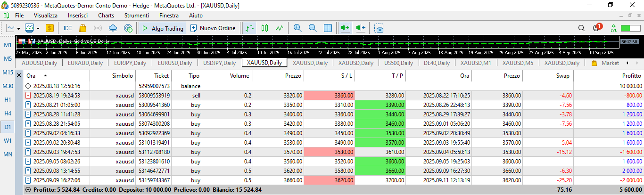Viewport: 644px width, 195px height.
Task: Open the MetaEditor IDE
Action: click(x=67, y=28)
